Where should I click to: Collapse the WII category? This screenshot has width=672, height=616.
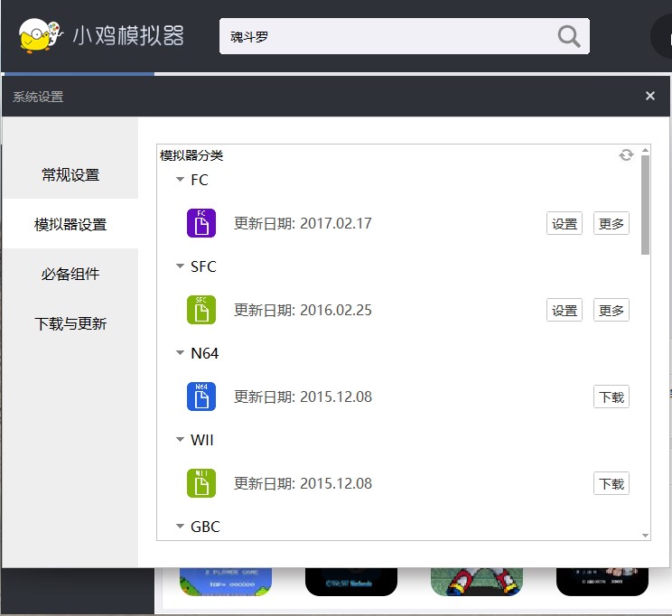[x=180, y=439]
